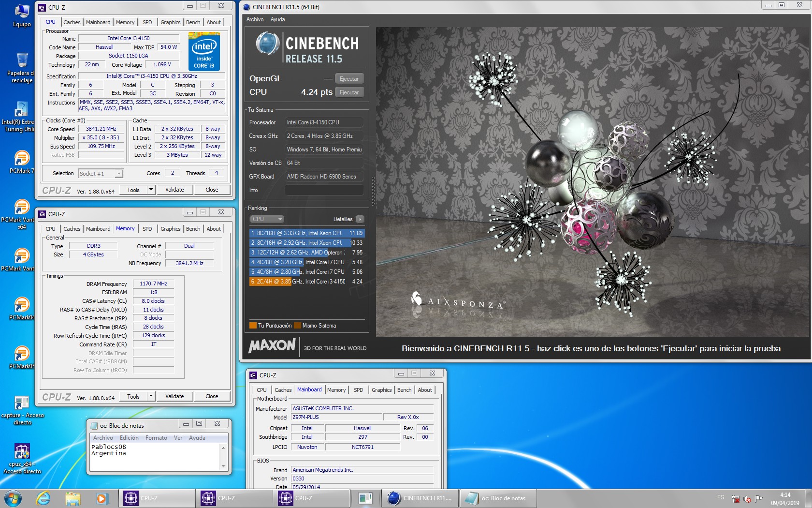Click the Info input field in CINEBENCH
Viewport: 812px width, 508px height.
tap(324, 190)
